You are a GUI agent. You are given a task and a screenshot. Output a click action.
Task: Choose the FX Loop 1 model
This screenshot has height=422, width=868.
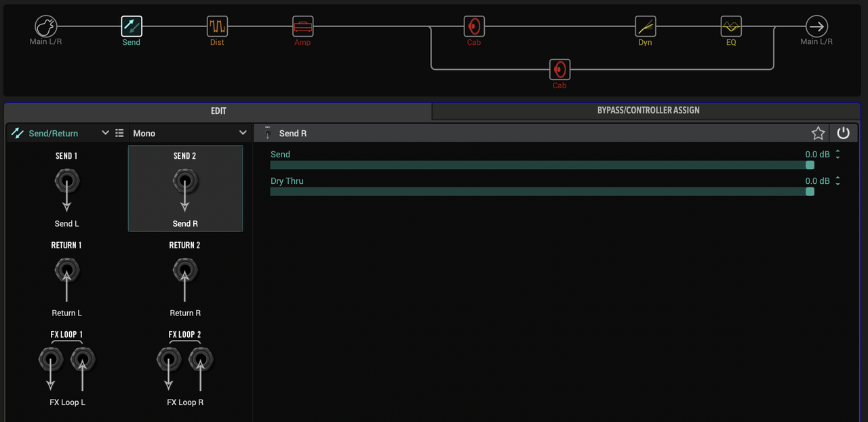coord(67,368)
